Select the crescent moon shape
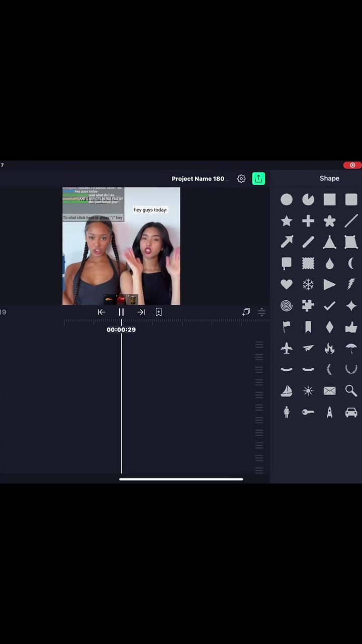 [351, 263]
